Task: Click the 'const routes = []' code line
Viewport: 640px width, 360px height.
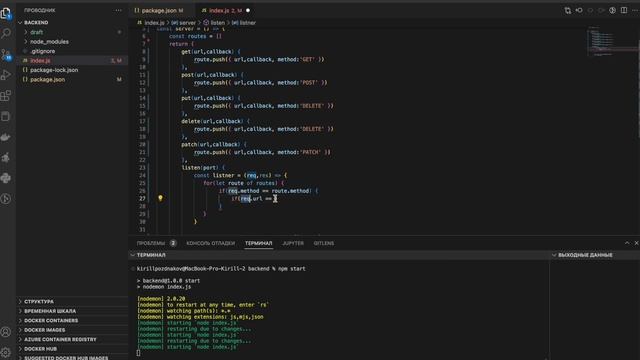Action: [x=196, y=36]
